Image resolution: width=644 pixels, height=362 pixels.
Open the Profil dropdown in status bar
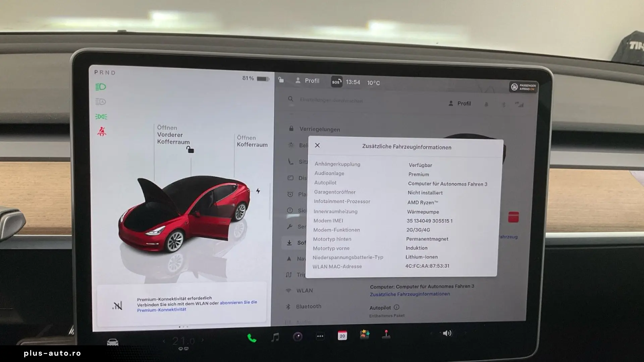308,81
